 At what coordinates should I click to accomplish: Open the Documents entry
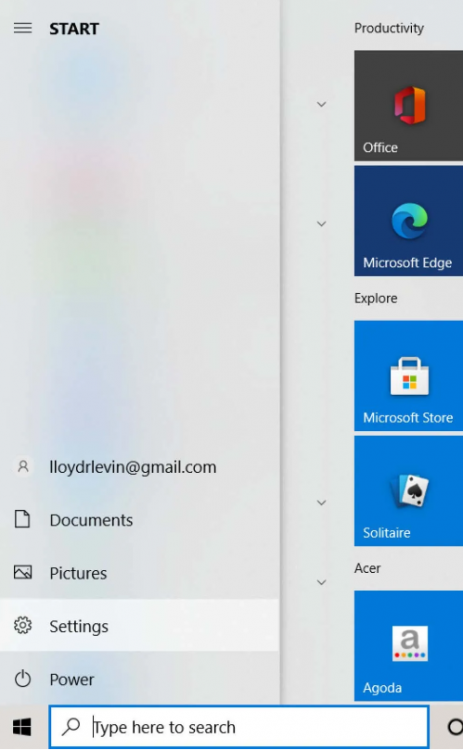(139, 520)
